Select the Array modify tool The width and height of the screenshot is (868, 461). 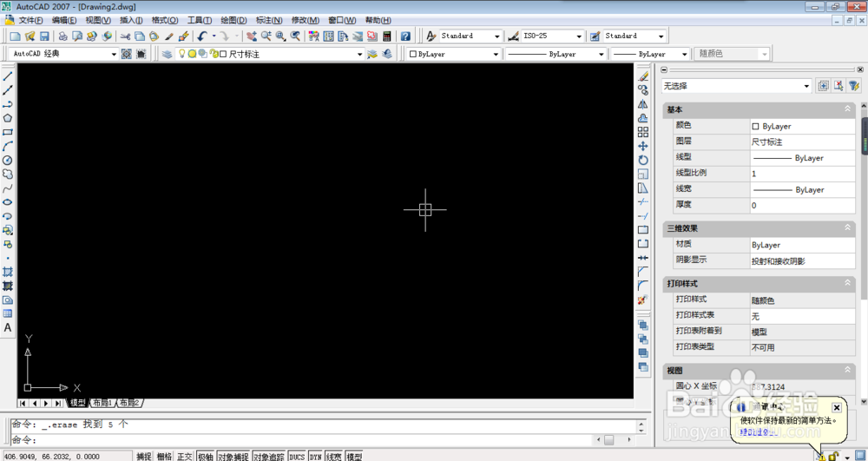(x=642, y=132)
